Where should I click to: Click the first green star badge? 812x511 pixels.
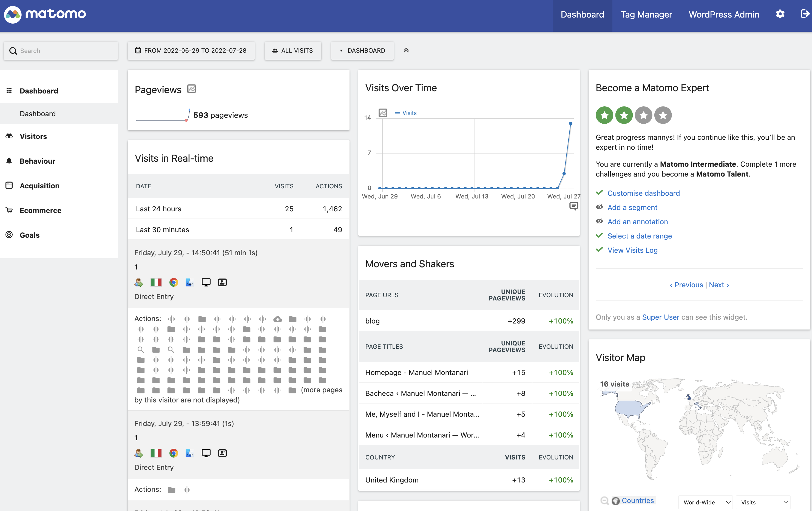click(x=604, y=115)
